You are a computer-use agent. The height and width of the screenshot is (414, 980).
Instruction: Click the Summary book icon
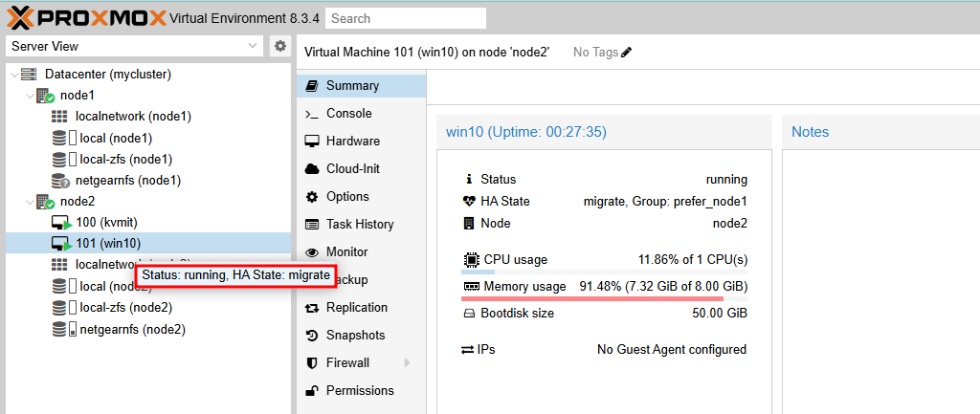click(x=311, y=85)
